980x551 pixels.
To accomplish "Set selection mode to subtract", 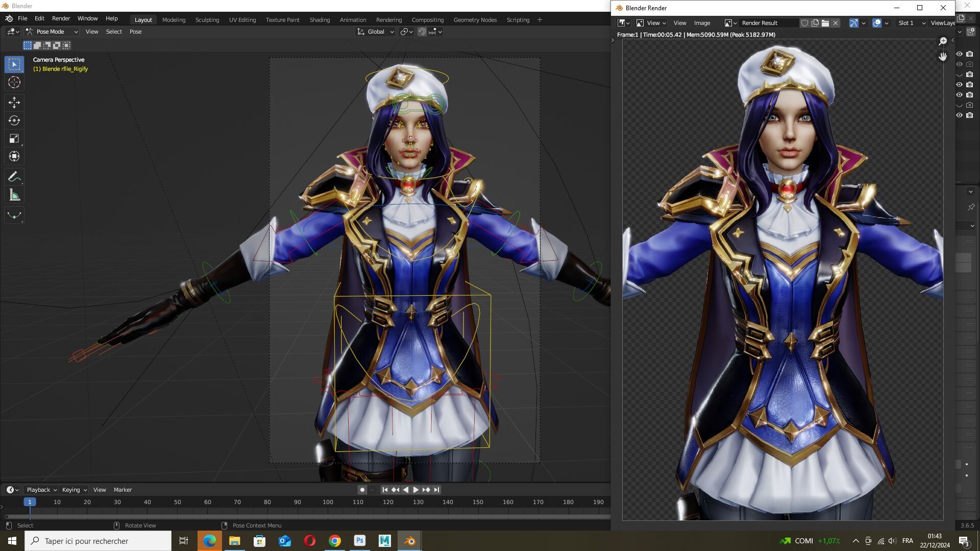I will tap(47, 45).
